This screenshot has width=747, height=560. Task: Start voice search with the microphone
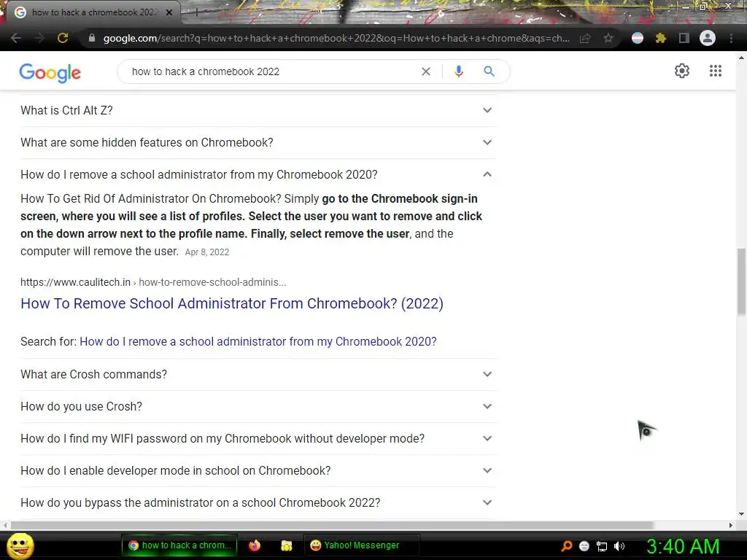459,71
